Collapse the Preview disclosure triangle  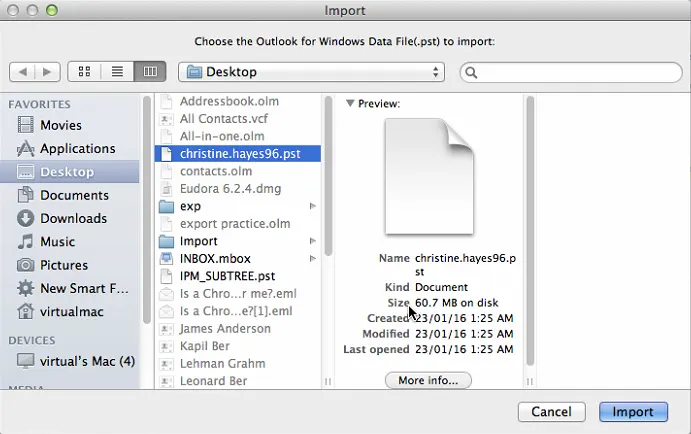[350, 104]
